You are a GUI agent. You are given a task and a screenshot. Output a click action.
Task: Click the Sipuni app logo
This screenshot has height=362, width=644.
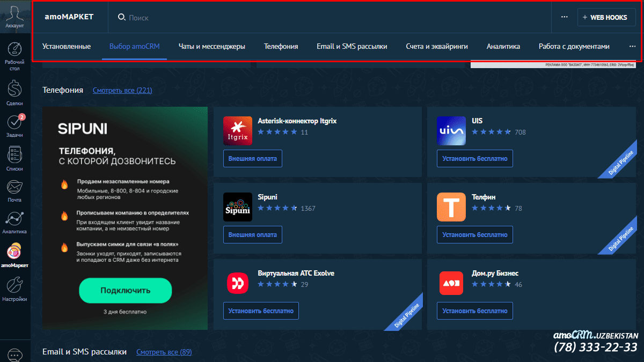238,207
